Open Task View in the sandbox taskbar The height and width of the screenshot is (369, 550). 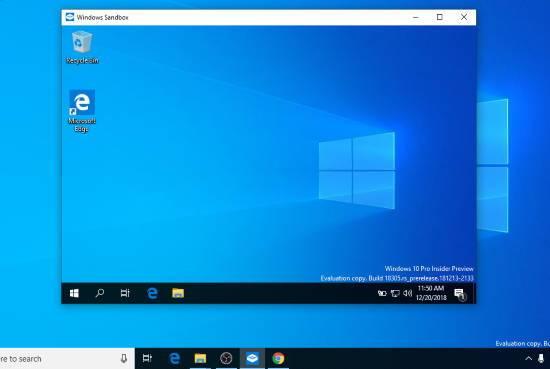point(125,293)
